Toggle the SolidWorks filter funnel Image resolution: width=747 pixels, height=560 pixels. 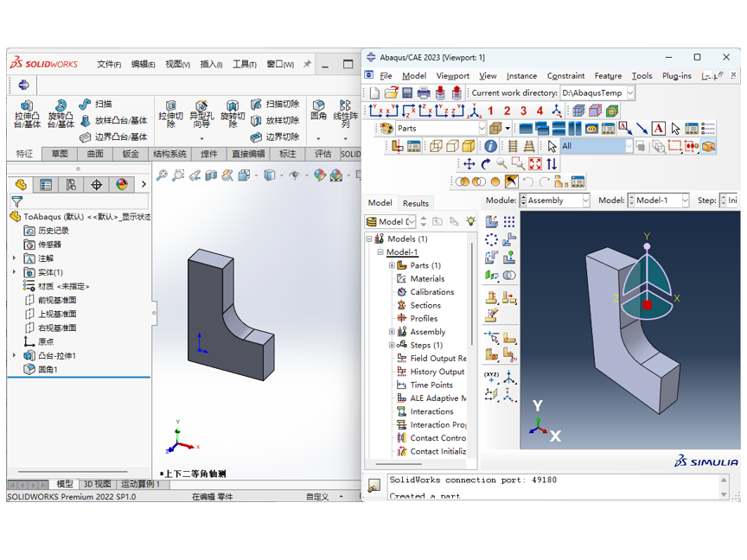pyautogui.click(x=16, y=201)
